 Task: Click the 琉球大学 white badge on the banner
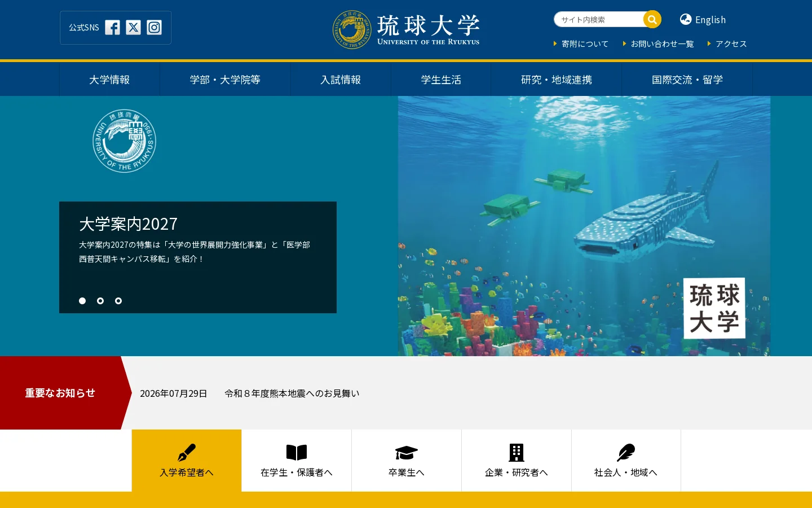pyautogui.click(x=714, y=308)
